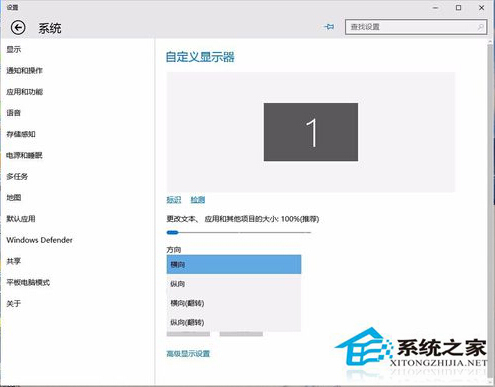Select 纵向 orientation option
This screenshot has width=495, height=387.
tap(234, 284)
